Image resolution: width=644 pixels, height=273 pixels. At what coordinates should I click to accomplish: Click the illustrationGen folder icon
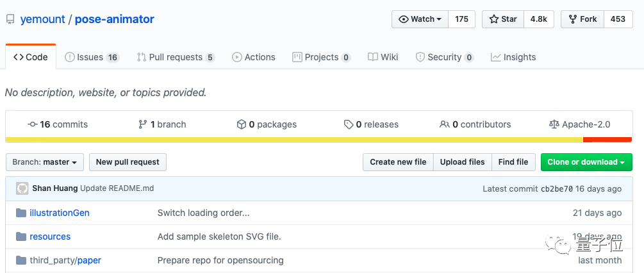tap(21, 213)
